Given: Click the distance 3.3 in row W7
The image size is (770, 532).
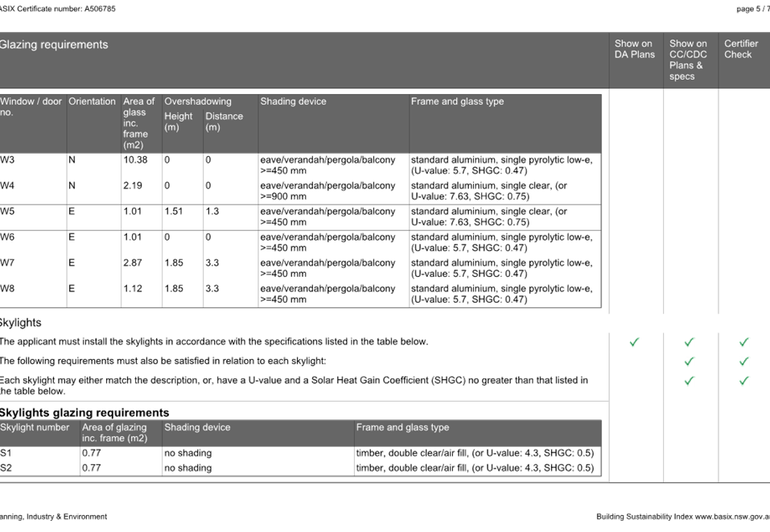Looking at the screenshot, I should 212,263.
